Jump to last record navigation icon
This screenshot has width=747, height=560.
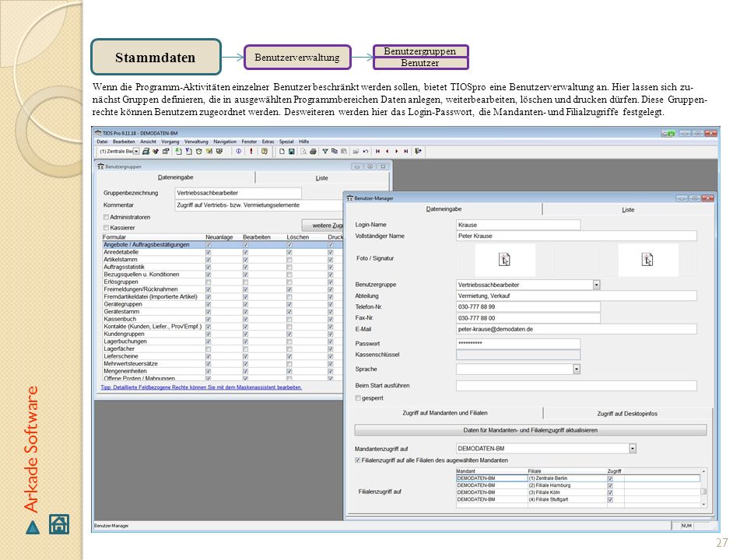(406, 152)
